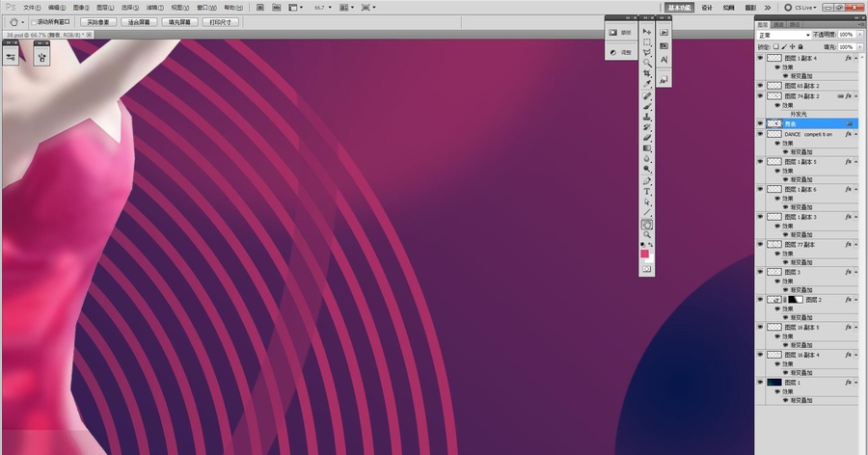
Task: Show more workspaces via double chevron
Action: pyautogui.click(x=768, y=8)
